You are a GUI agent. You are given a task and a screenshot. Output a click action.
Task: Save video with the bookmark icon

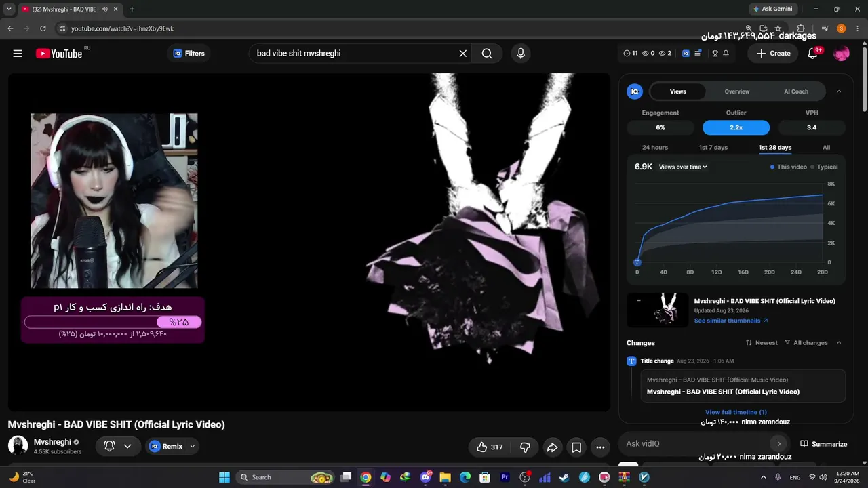click(576, 447)
